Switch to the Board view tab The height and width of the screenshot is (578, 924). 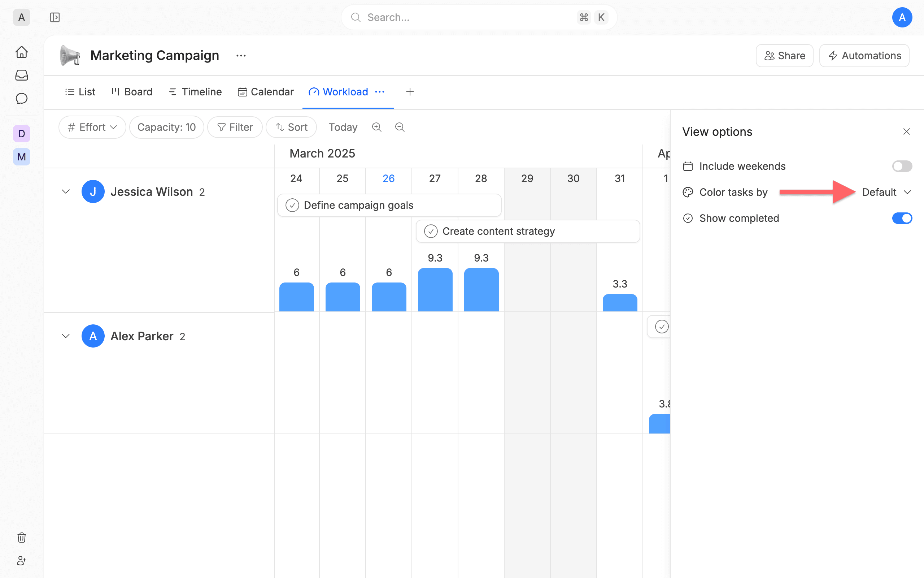coord(132,92)
